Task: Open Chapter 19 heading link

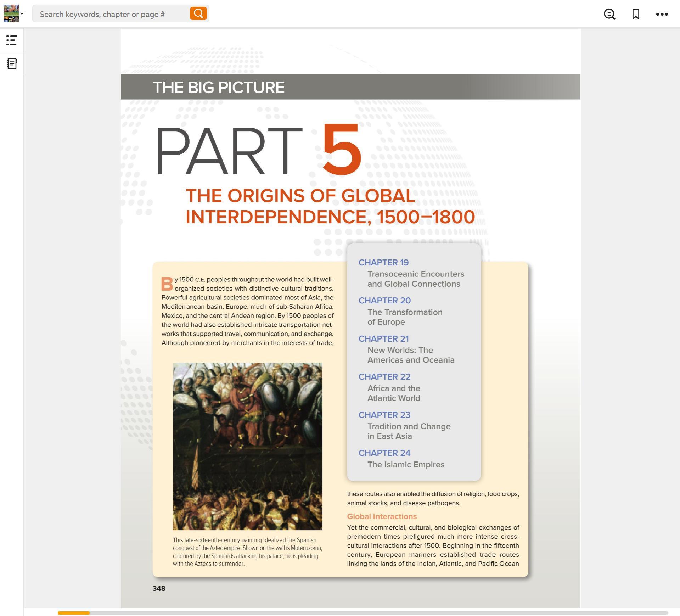Action: click(x=383, y=263)
